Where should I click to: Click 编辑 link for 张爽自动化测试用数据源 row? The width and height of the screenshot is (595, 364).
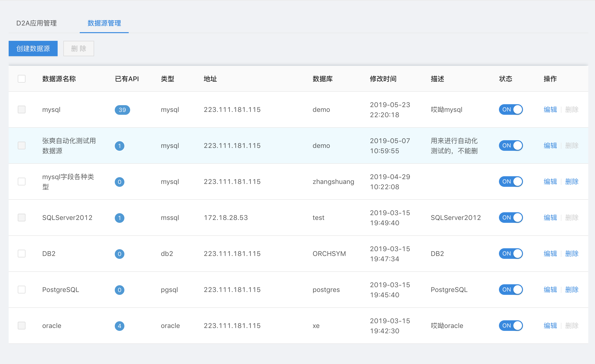pos(550,146)
